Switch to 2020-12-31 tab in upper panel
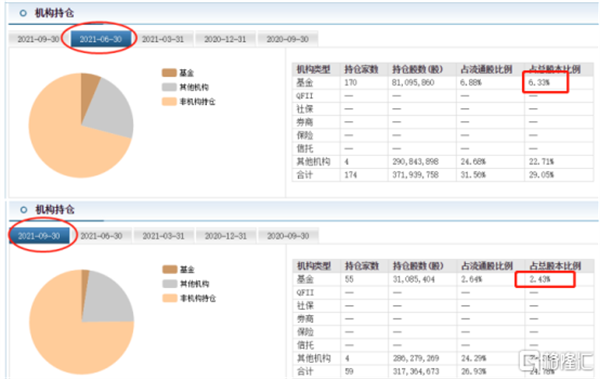The width and height of the screenshot is (600, 379). (225, 39)
